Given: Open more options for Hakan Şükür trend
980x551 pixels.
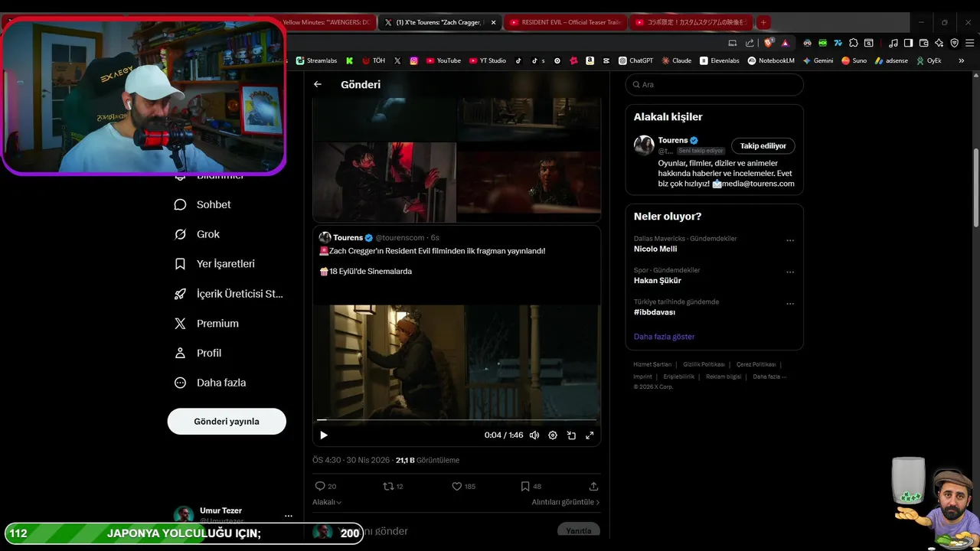Looking at the screenshot, I should point(790,272).
